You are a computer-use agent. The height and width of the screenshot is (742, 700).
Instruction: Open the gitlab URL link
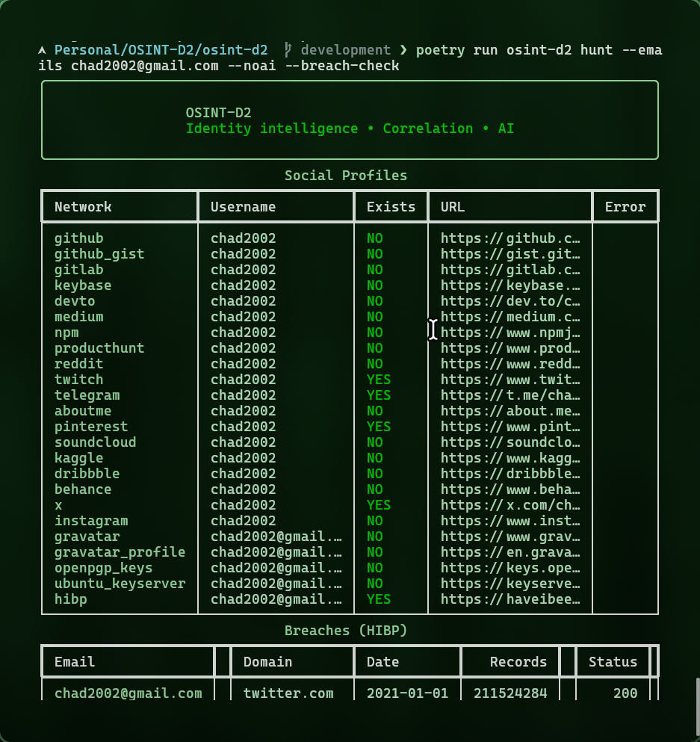(x=510, y=270)
